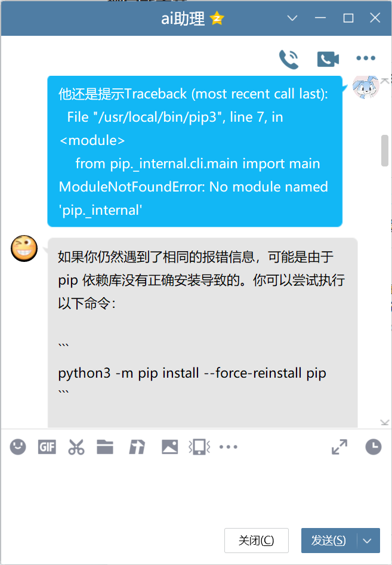Screen dimensions: 392x565
Task: Expand the input box to fullscreen
Action: (339, 447)
